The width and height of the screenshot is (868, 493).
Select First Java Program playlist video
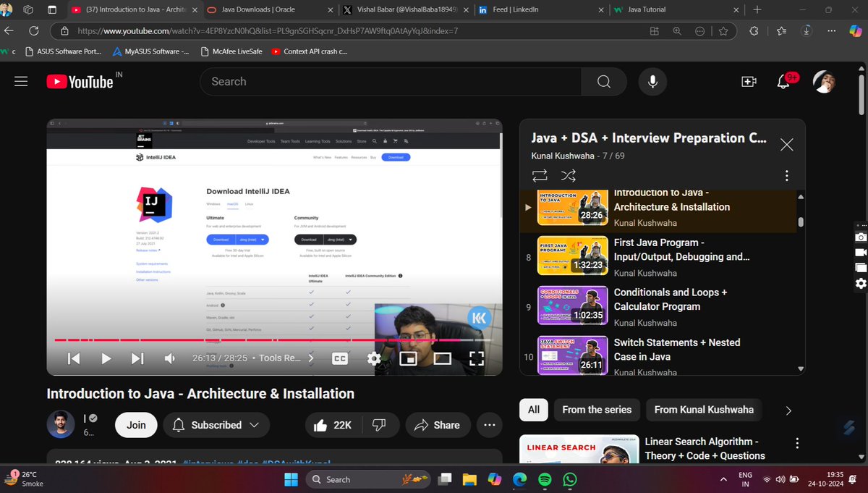658,257
